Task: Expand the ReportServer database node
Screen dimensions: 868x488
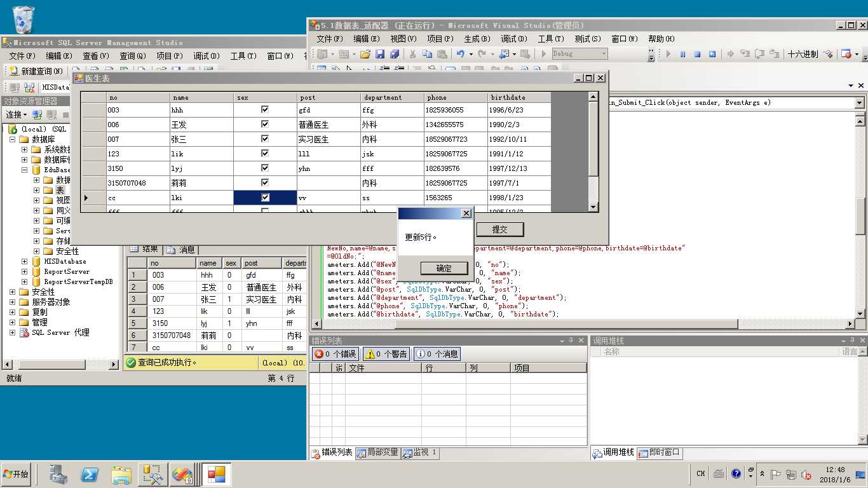Action: coord(25,271)
